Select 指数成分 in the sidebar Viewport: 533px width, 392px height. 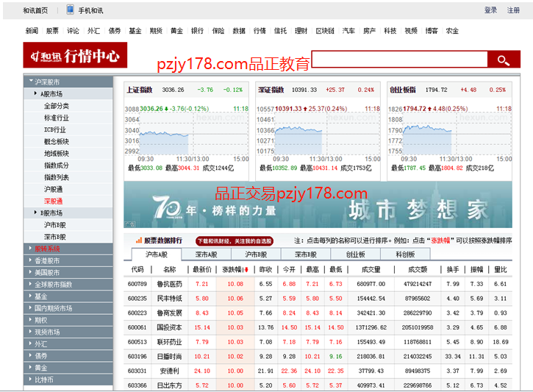tap(57, 165)
